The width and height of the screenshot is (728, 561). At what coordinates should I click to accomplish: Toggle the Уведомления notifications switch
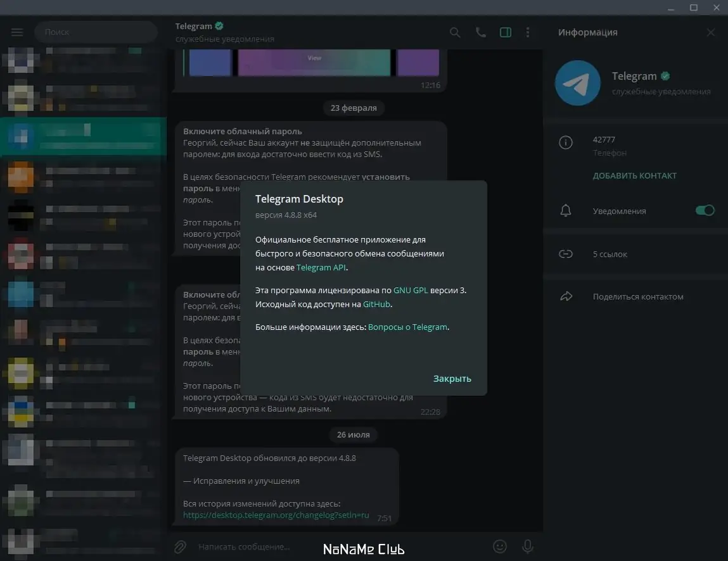click(705, 210)
